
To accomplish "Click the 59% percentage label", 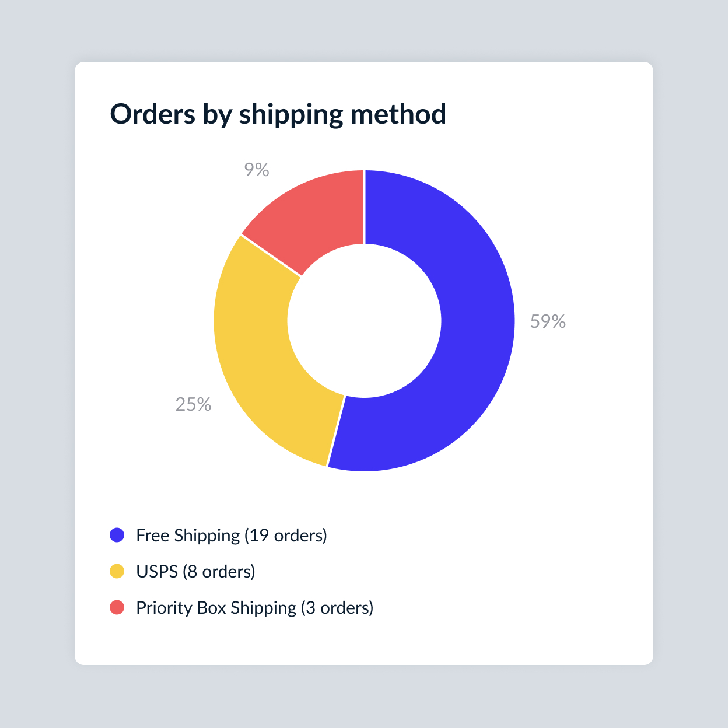I will [x=548, y=321].
